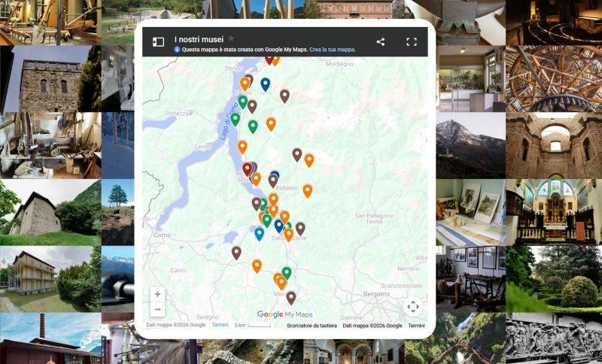Activate the map pan control icon
Image resolution: width=602 pixels, height=364 pixels.
413,306
